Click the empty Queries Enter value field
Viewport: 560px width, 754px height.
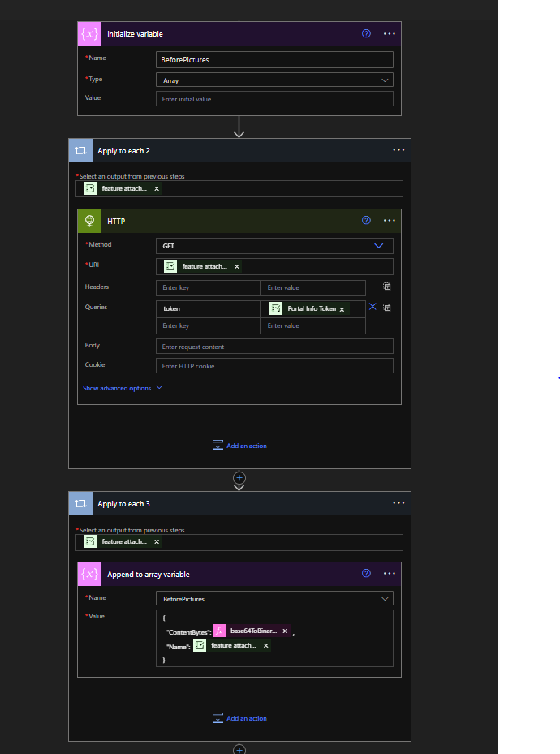[313, 325]
